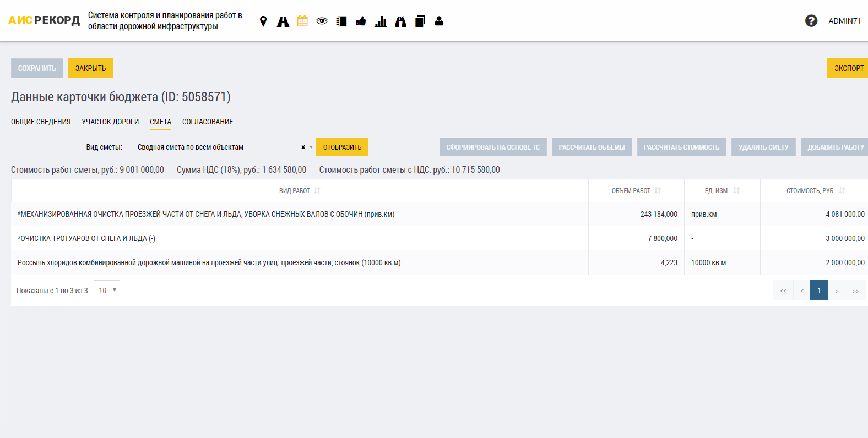Screen dimensions: 868x438
Task: Click the budget card title ID 5058571
Action: 121,97
